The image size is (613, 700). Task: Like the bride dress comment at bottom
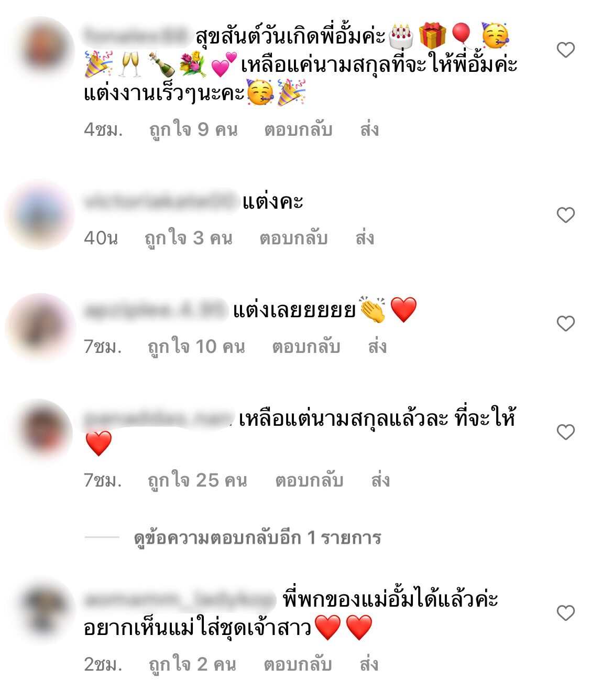[x=566, y=613]
